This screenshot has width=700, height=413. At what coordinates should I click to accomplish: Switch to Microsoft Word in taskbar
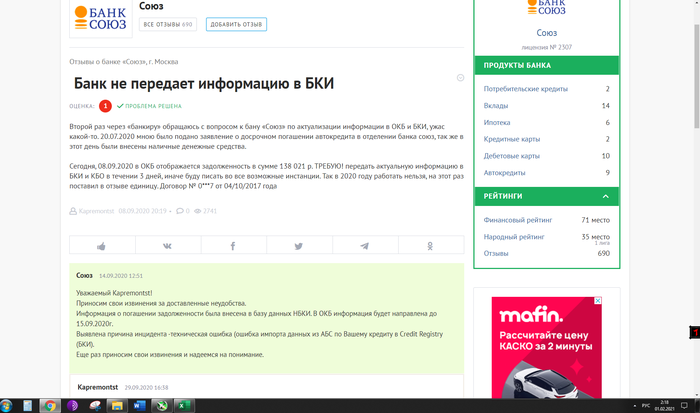(139, 405)
